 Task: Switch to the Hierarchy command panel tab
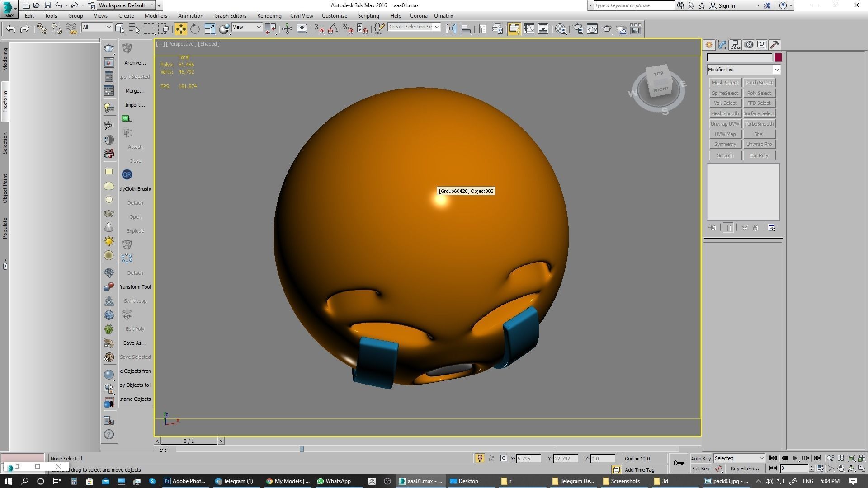tap(735, 45)
